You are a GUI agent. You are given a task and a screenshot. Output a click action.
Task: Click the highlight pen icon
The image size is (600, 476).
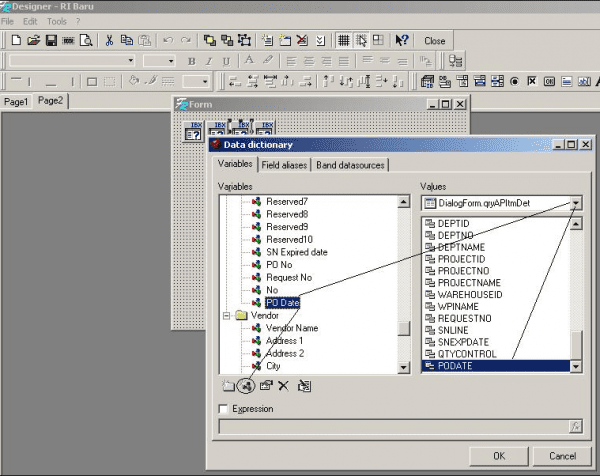pyautogui.click(x=268, y=60)
